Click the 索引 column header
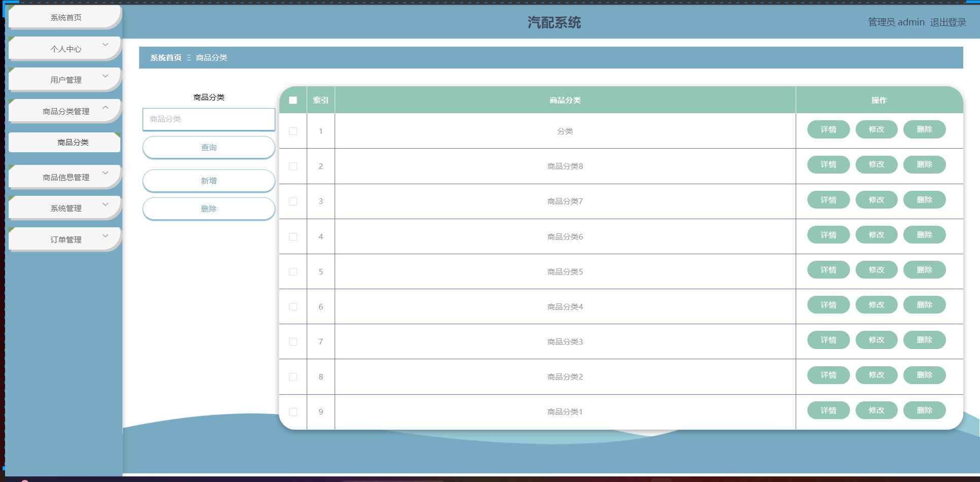Image resolution: width=980 pixels, height=482 pixels. click(320, 100)
